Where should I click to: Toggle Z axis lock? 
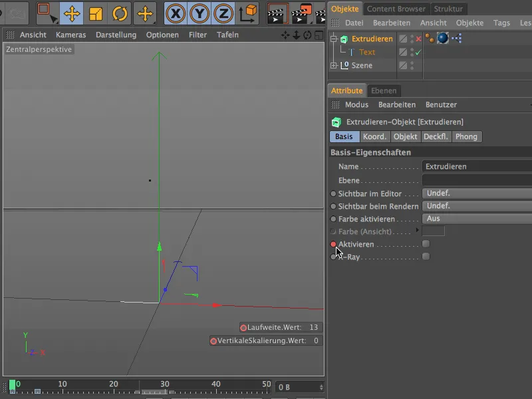coord(223,13)
